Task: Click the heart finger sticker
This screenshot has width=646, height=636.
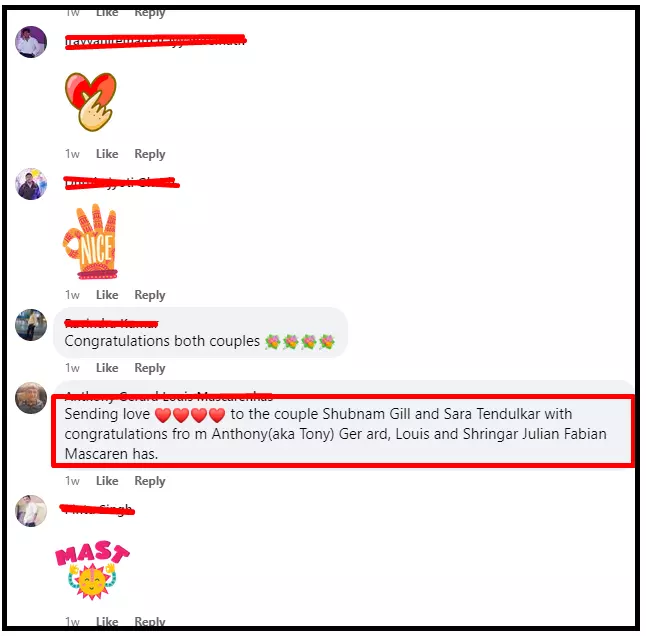Action: click(91, 102)
